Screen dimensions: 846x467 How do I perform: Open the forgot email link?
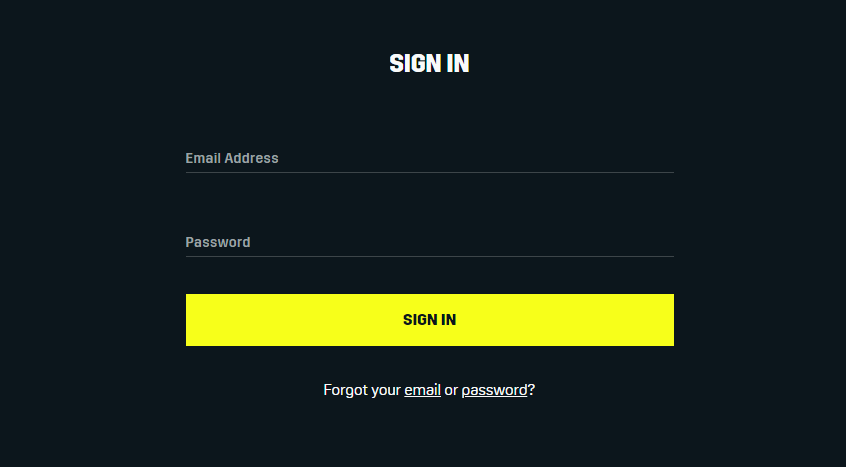422,390
